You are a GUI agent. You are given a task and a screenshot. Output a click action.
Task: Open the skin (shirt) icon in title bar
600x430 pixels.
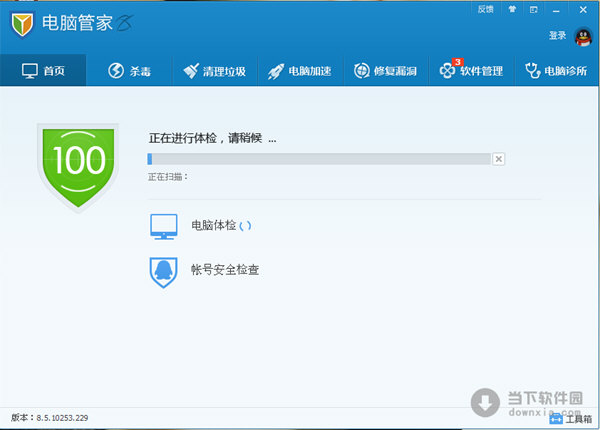click(512, 9)
